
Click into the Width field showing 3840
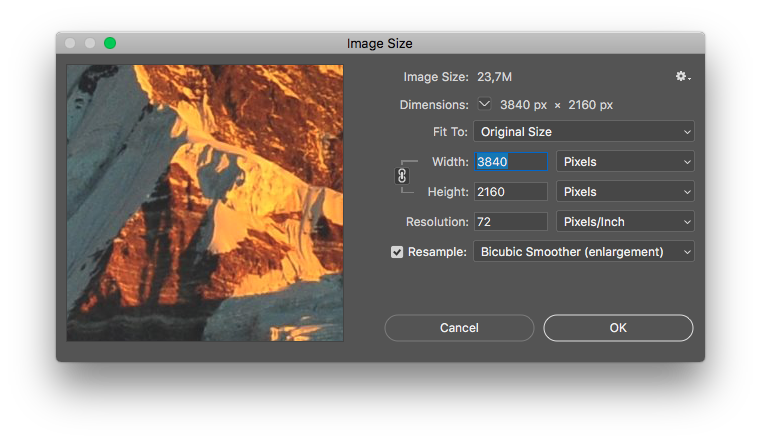click(x=511, y=162)
